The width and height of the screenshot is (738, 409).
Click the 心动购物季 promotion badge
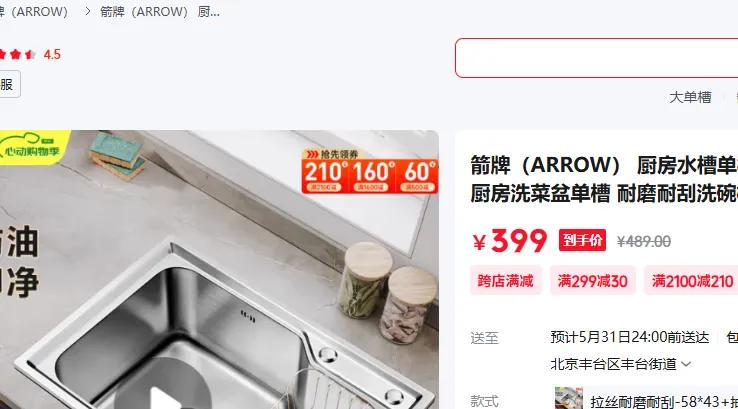[x=33, y=147]
